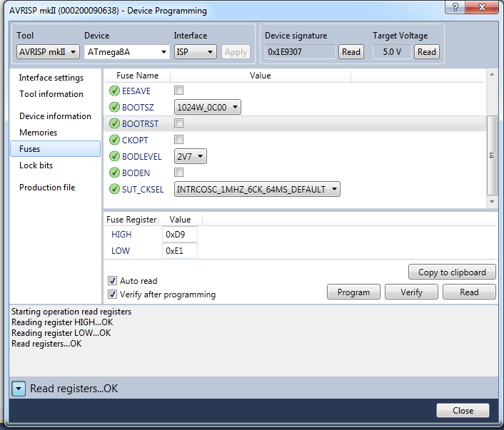Viewport: 504px width, 430px height.
Task: Close the Device Programming dialog
Action: pos(463,411)
